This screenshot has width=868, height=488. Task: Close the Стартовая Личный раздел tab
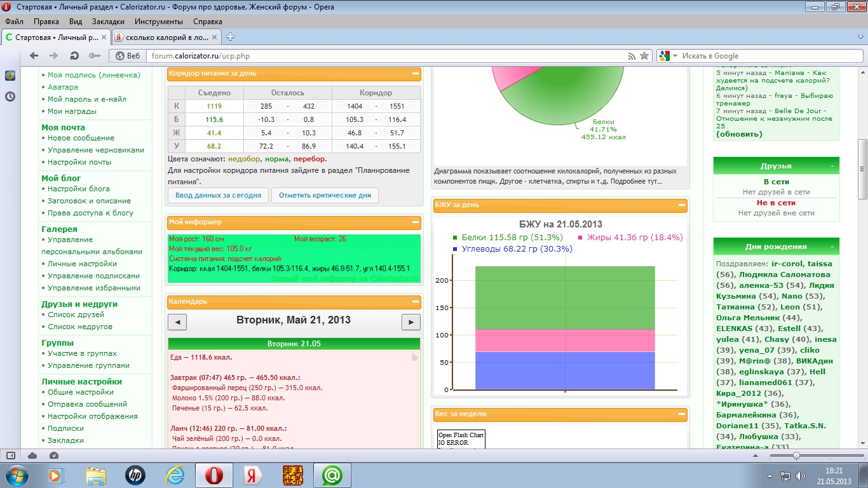[x=103, y=37]
